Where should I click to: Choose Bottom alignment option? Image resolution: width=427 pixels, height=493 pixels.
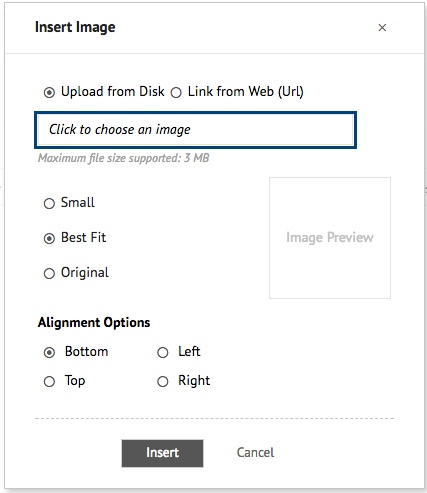tap(49, 352)
